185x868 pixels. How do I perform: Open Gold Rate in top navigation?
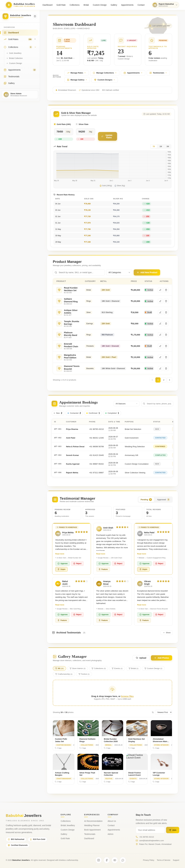[61, 5]
